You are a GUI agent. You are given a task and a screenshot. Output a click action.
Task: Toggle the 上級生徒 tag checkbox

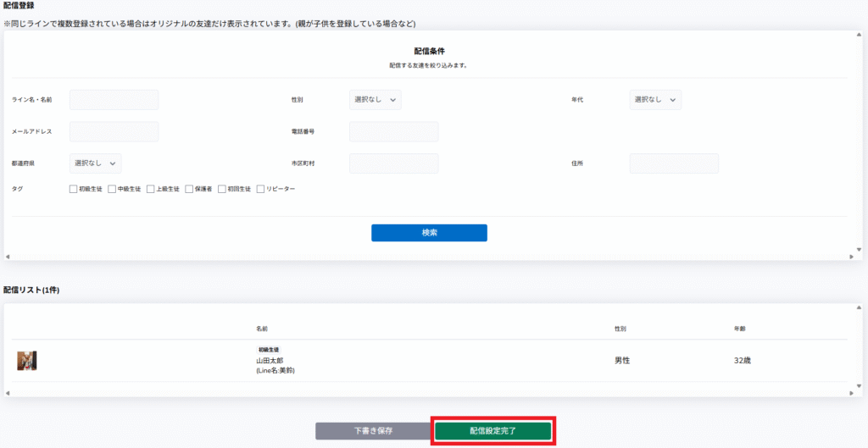tap(151, 189)
